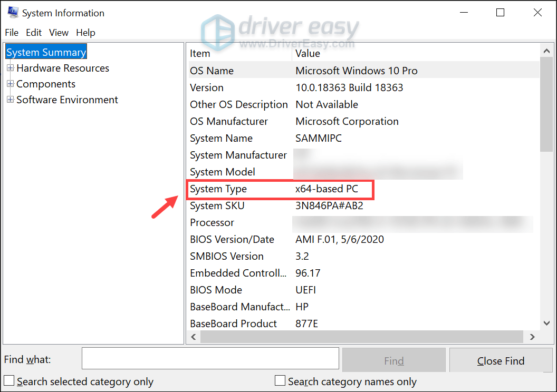Click the down arrow on vertical scrollbar
Screen dimensions: 557x392
click(x=546, y=323)
